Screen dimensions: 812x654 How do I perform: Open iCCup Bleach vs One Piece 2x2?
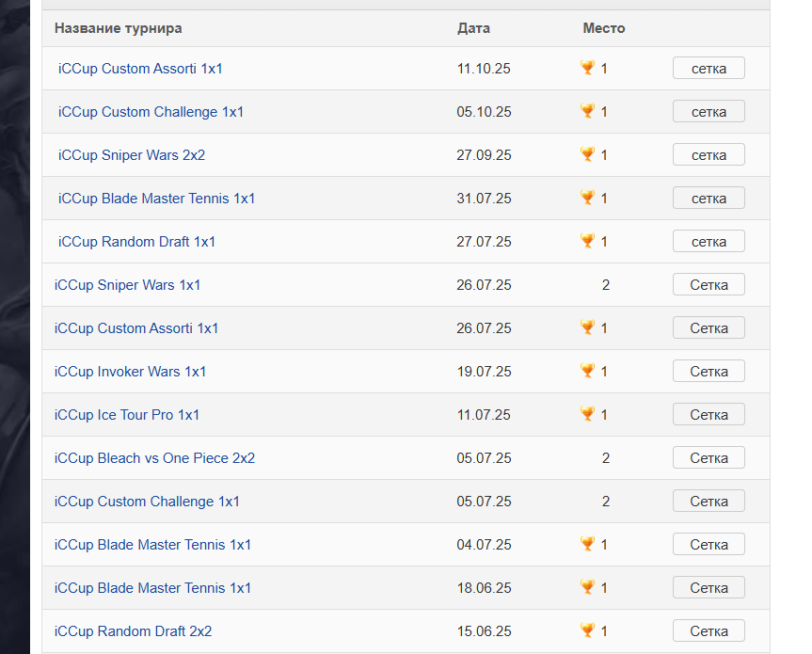coord(154,457)
